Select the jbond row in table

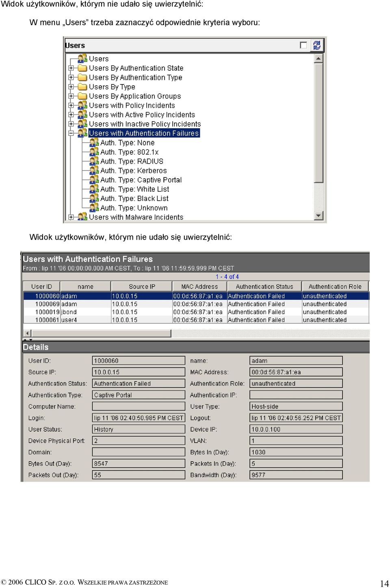pyautogui.click(x=196, y=312)
